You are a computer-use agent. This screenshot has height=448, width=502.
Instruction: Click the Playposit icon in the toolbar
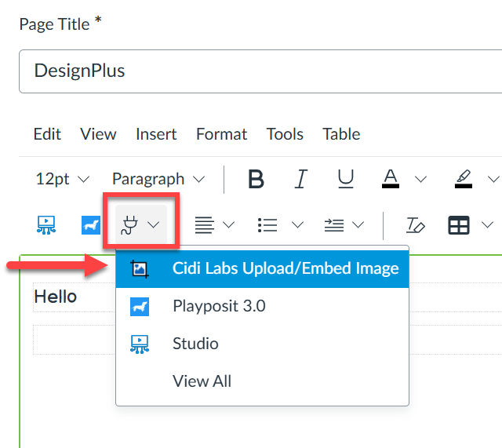point(91,225)
